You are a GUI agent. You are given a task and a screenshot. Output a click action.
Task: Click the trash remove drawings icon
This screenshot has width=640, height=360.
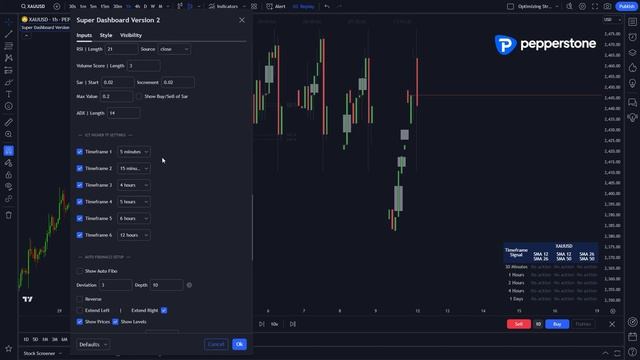(9, 215)
